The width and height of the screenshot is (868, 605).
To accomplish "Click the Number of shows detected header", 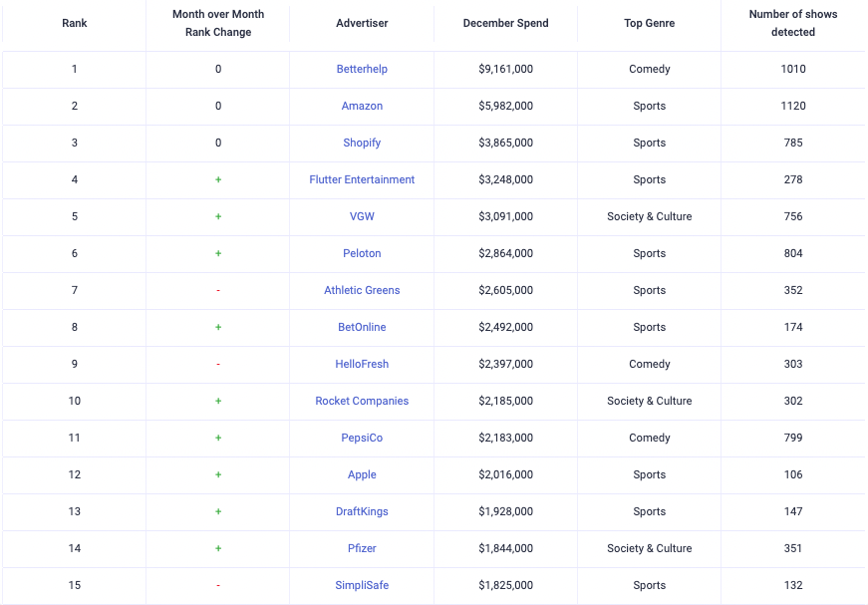I will [x=793, y=23].
